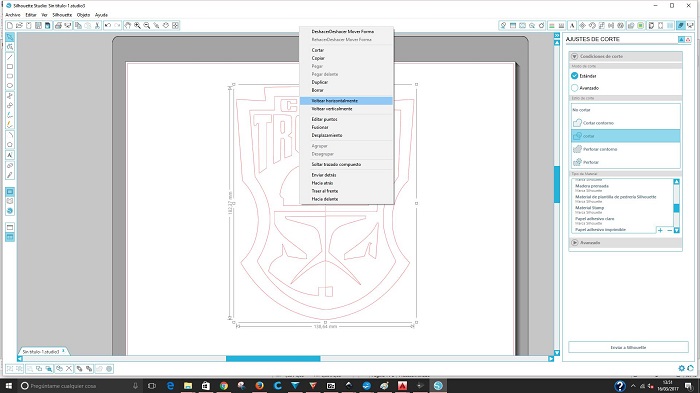Choose the No cortar cut style
700x393 pixels.
click(x=625, y=110)
